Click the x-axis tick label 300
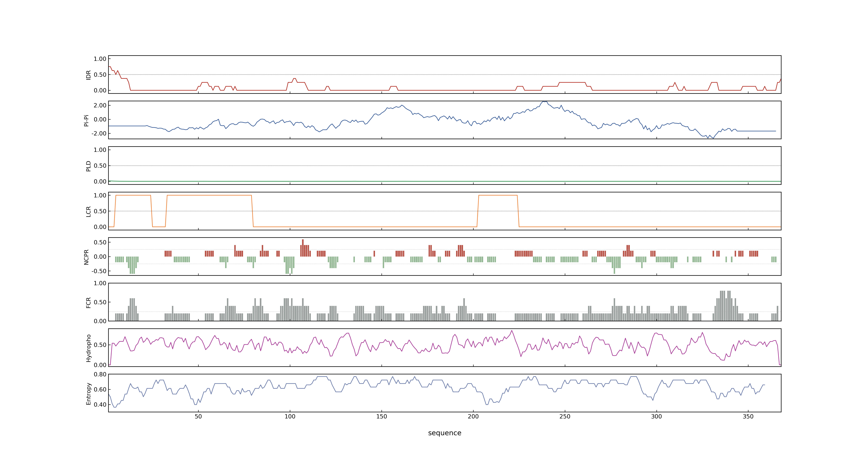The height and width of the screenshot is (463, 868). point(656,416)
